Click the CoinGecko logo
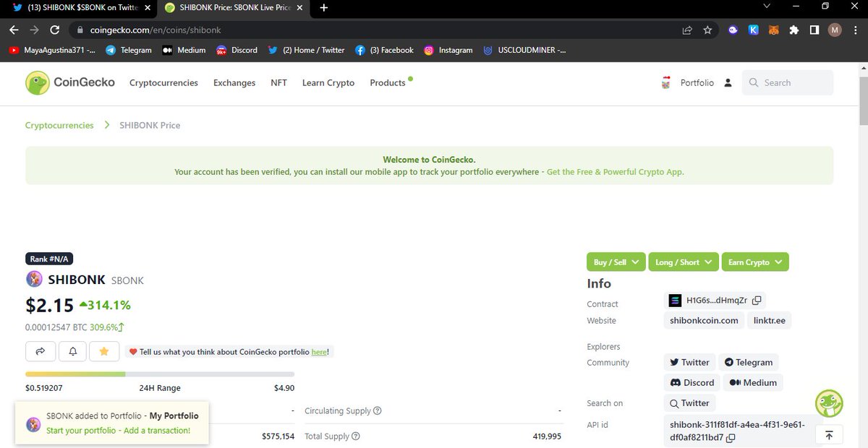The width and height of the screenshot is (868, 448). (70, 82)
